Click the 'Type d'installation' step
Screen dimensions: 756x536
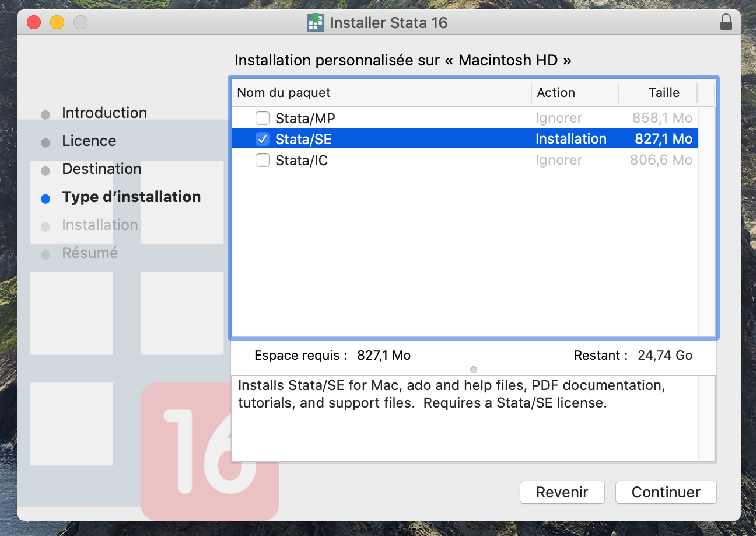[131, 197]
